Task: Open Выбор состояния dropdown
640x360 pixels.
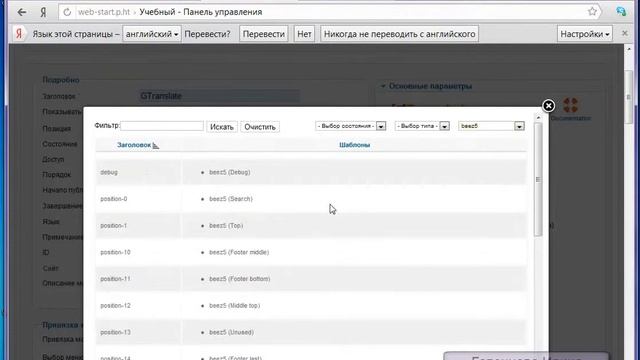Action: tap(351, 126)
